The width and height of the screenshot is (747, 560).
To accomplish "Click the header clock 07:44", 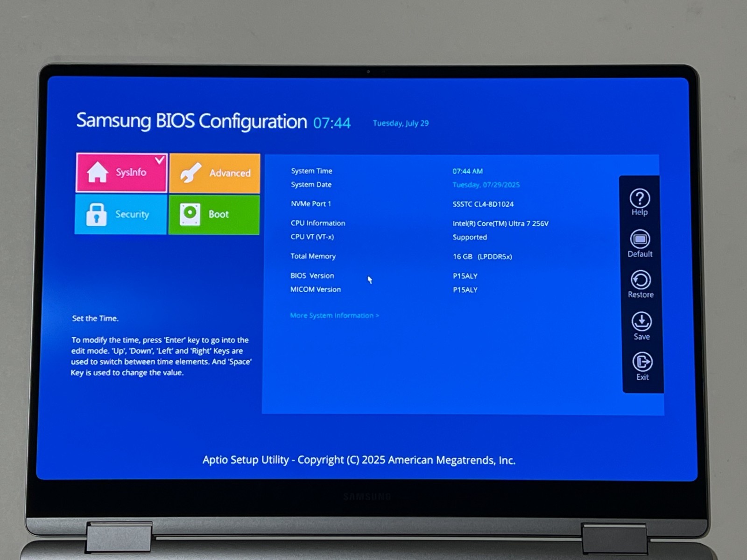I will (331, 123).
